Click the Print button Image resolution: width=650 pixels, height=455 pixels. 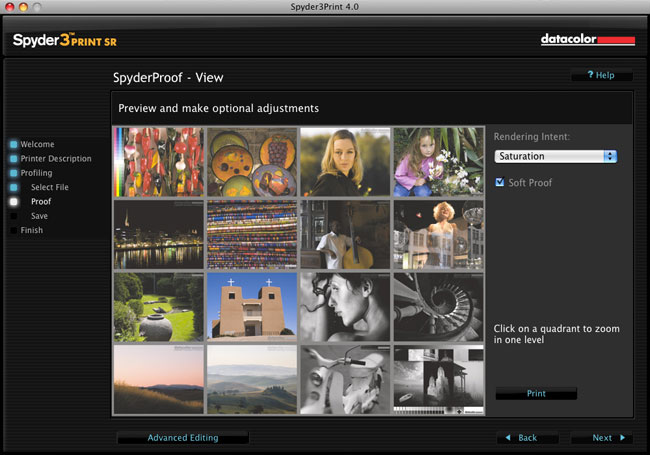tap(536, 393)
